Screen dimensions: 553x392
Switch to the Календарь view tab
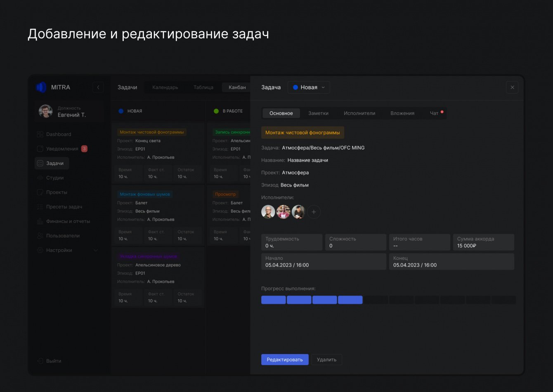165,87
